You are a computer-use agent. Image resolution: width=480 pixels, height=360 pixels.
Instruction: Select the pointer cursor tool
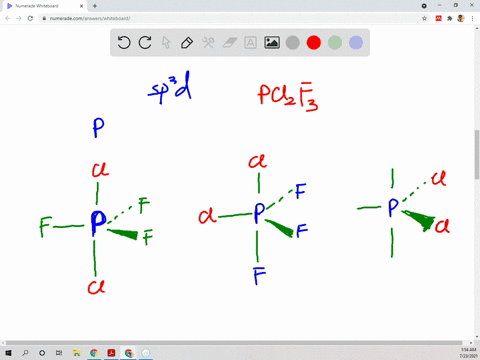[x=166, y=43]
